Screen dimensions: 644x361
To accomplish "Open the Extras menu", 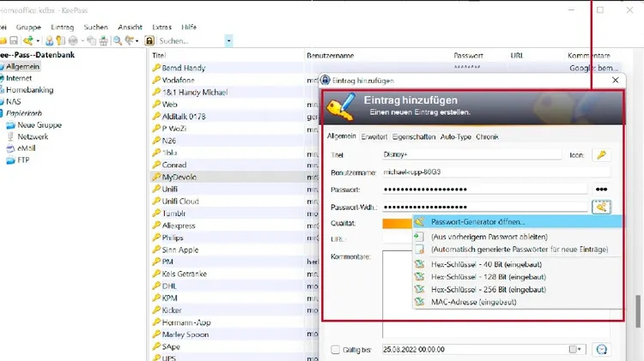I will click(x=161, y=27).
